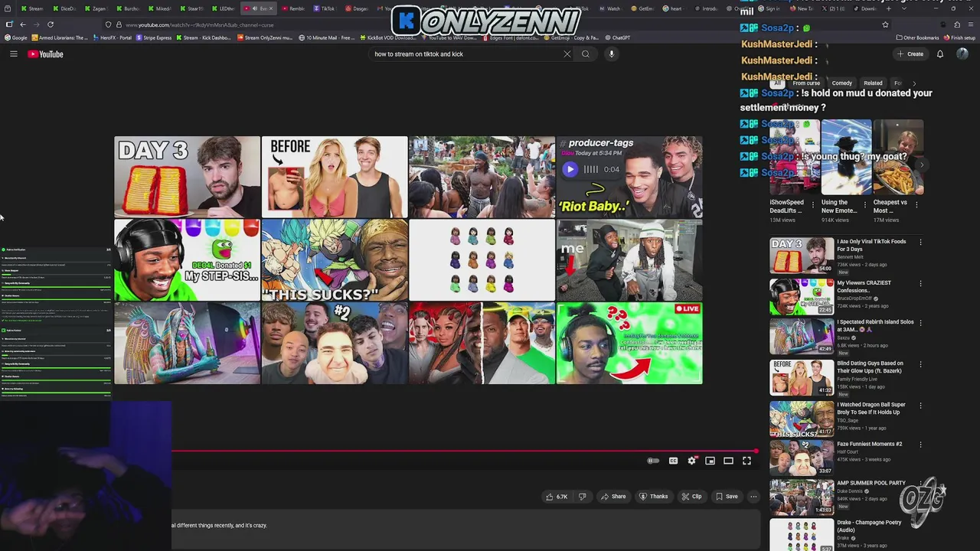Image resolution: width=980 pixels, height=551 pixels.
Task: Switch player to theater mode
Action: point(728,461)
